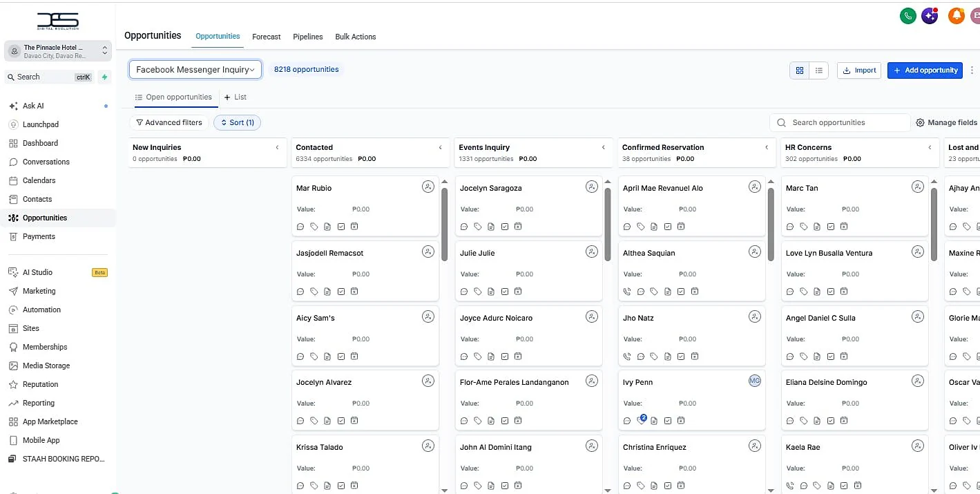Open the Bulk Actions tab
The width and height of the screenshot is (980, 494).
point(356,37)
